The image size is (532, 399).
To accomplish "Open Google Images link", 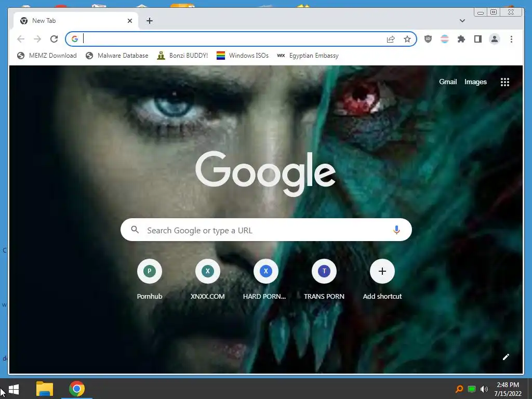I will 475,82.
